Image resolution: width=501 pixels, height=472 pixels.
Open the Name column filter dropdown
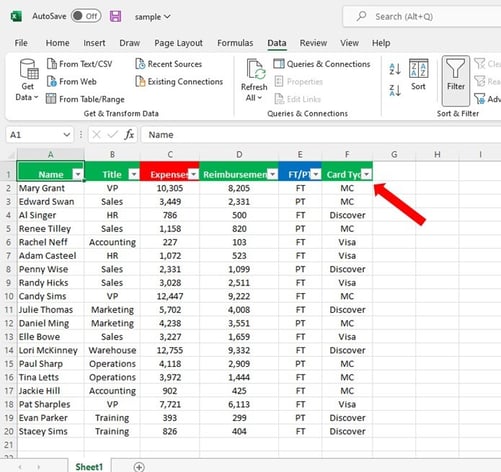[x=78, y=174]
